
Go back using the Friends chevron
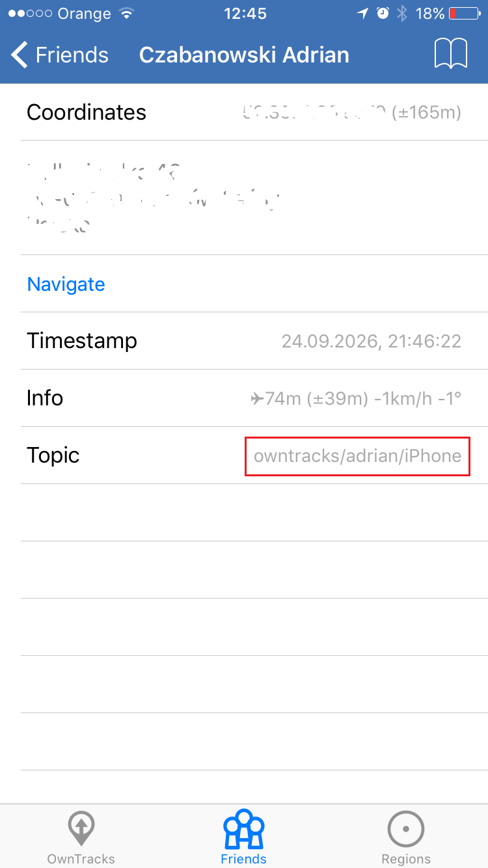coord(20,55)
